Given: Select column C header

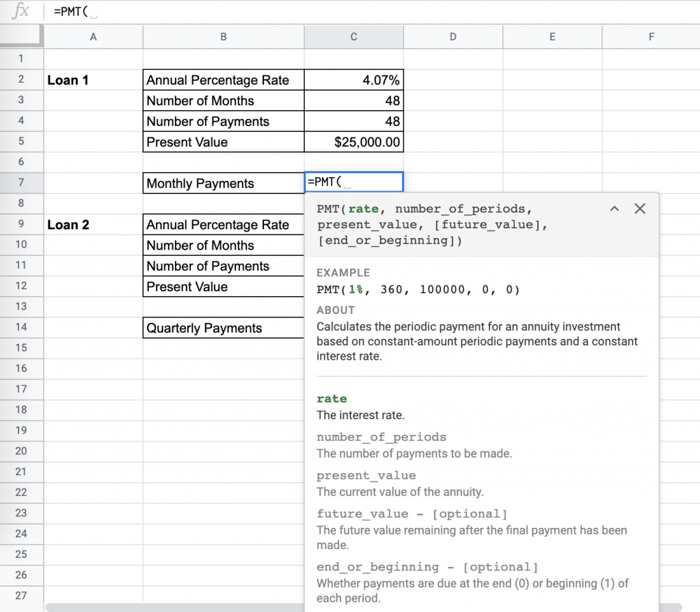Looking at the screenshot, I should pos(353,36).
